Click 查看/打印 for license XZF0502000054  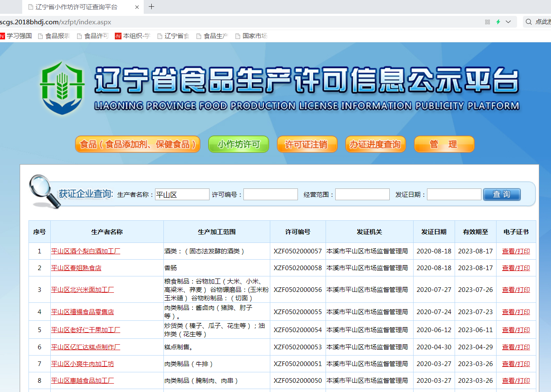[x=516, y=330]
